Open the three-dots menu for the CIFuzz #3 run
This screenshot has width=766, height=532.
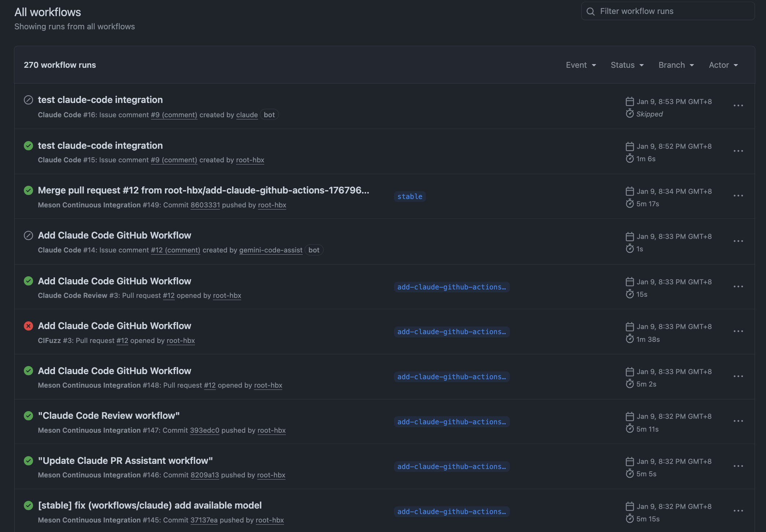738,331
